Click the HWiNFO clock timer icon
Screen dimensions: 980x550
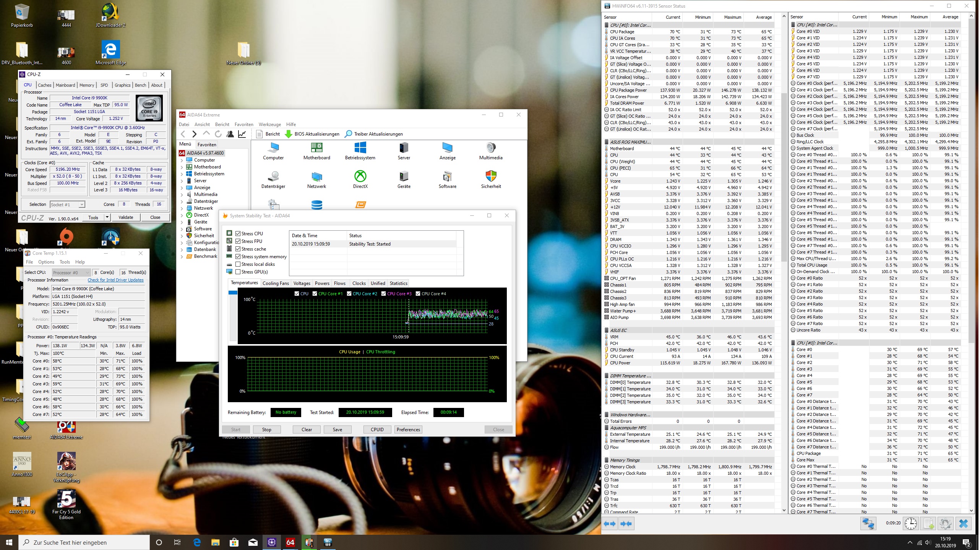(x=911, y=524)
